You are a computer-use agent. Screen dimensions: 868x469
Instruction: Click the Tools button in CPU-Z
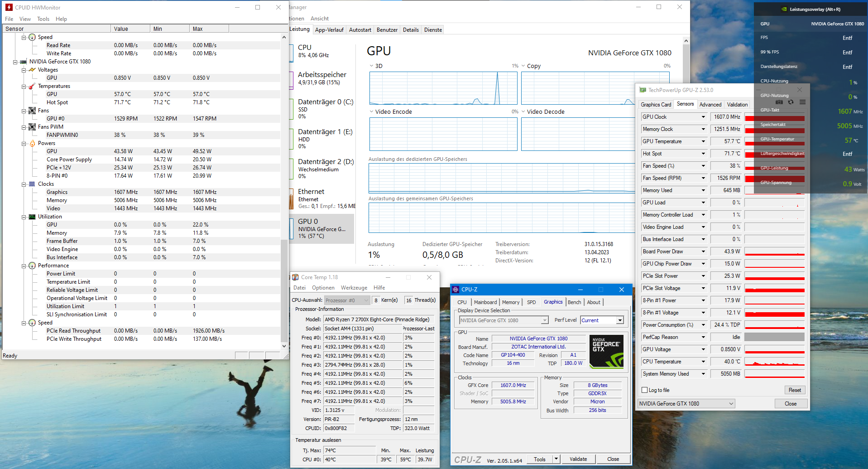[540, 459]
